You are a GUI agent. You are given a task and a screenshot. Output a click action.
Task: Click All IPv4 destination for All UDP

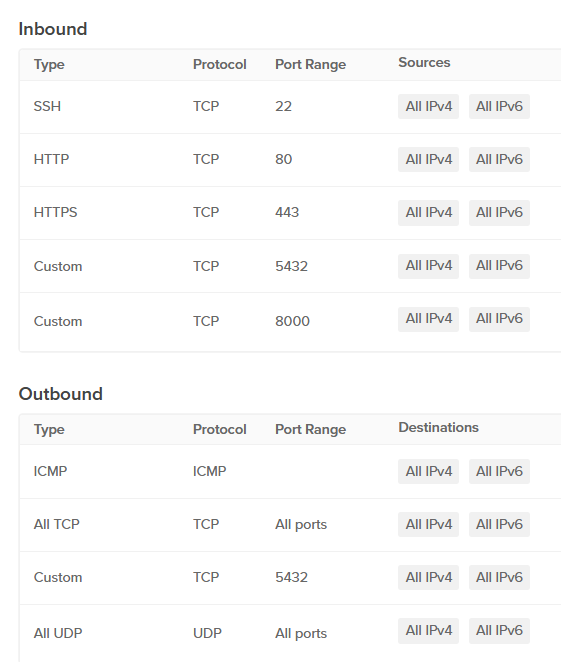428,631
